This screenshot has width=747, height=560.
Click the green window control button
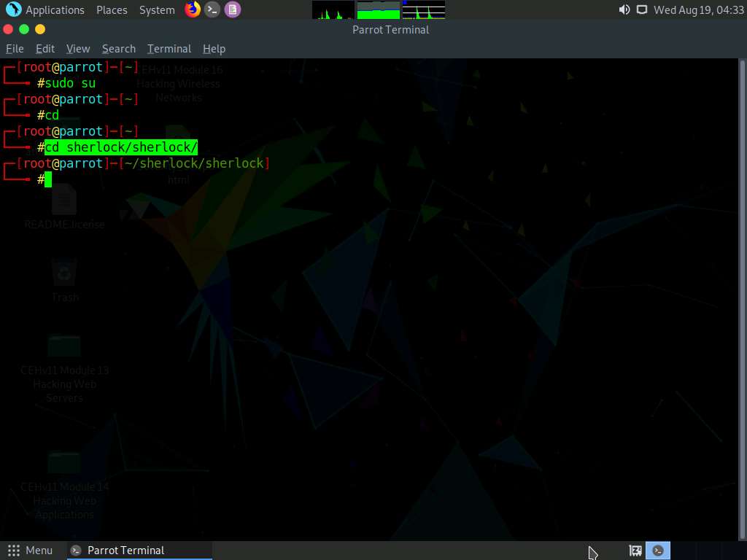click(x=24, y=29)
